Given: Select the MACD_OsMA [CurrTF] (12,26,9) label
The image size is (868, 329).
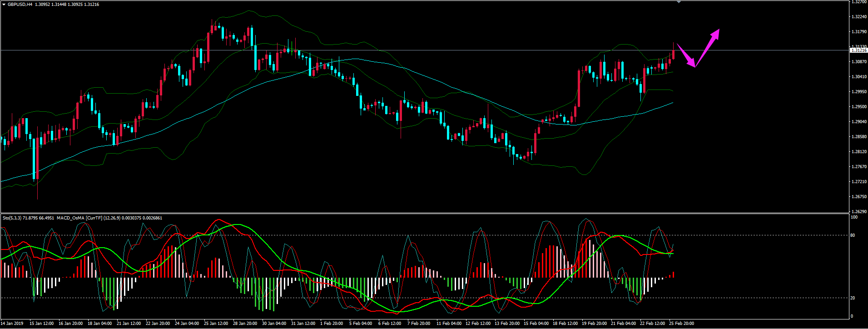Looking at the screenshot, I should coord(88,218).
